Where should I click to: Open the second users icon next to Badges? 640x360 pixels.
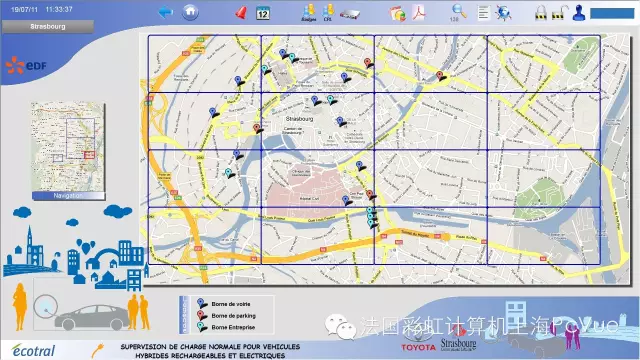point(328,13)
